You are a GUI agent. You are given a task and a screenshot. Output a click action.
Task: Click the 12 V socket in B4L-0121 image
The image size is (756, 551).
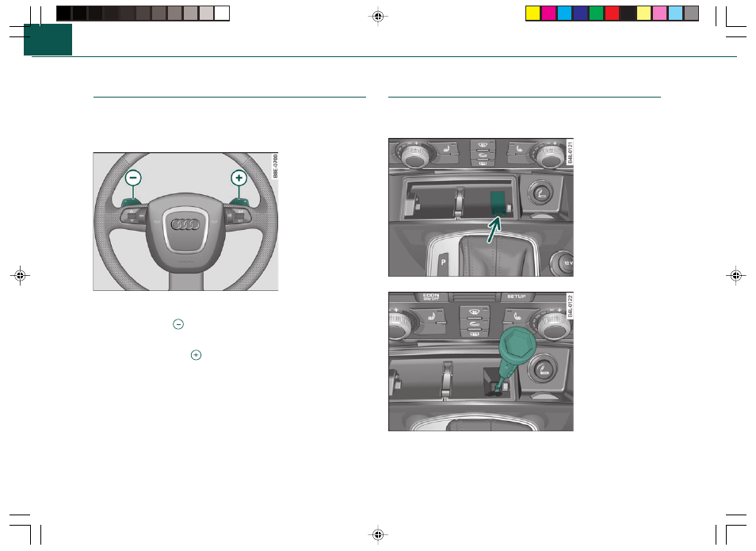point(563,263)
